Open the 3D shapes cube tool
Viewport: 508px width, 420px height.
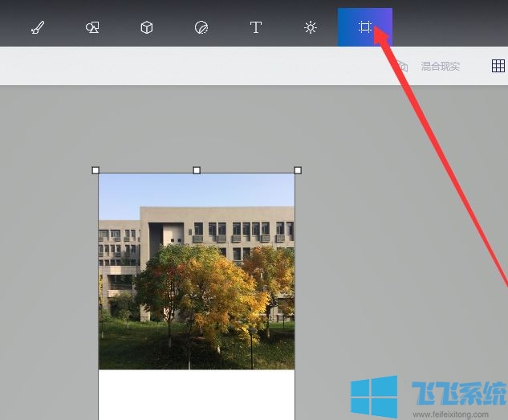(x=147, y=27)
